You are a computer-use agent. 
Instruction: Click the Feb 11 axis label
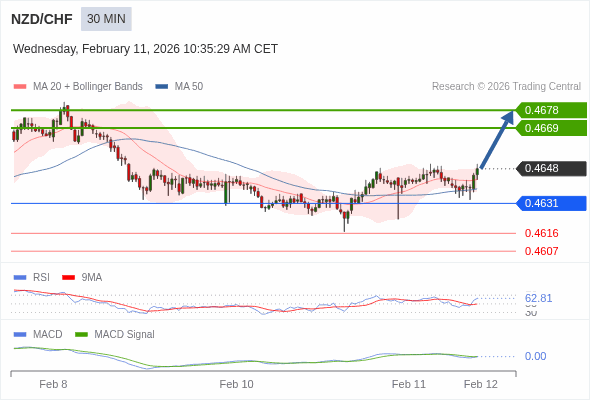point(409,384)
